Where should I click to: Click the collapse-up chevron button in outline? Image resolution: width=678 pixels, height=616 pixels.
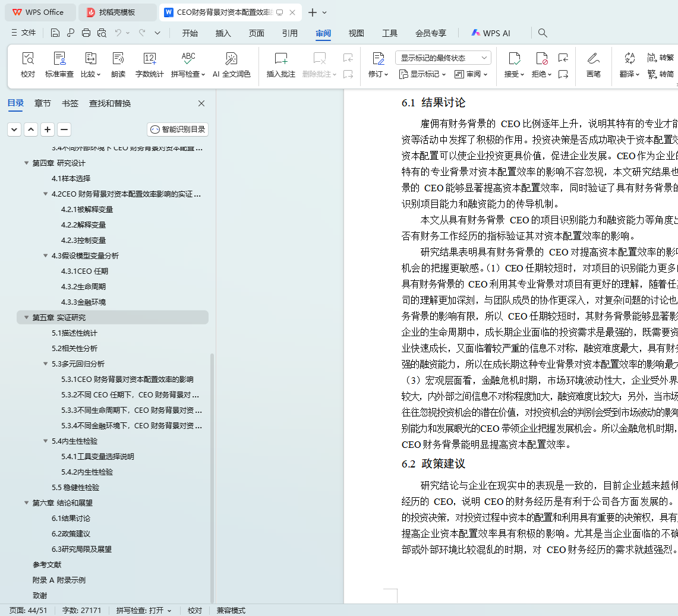click(31, 129)
